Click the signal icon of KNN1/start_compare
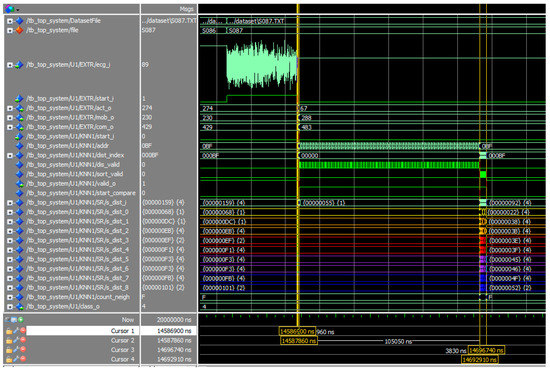This screenshot has height=370, width=550. click(19, 193)
